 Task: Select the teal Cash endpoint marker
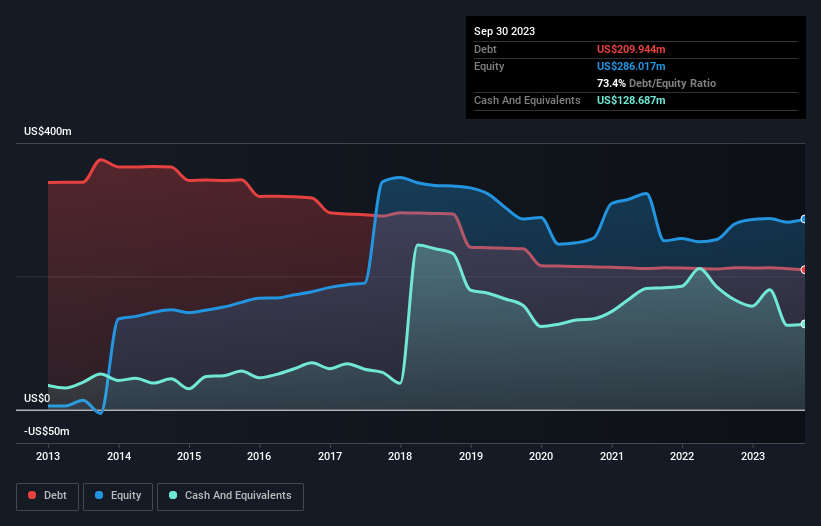click(804, 324)
